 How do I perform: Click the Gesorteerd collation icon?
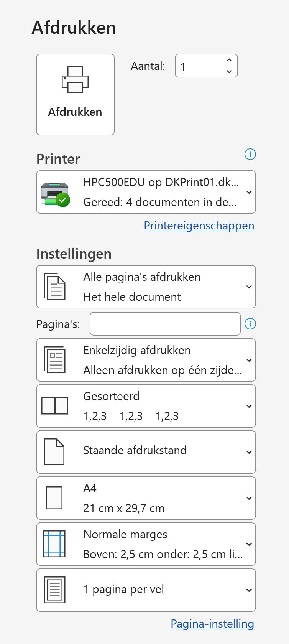click(55, 406)
